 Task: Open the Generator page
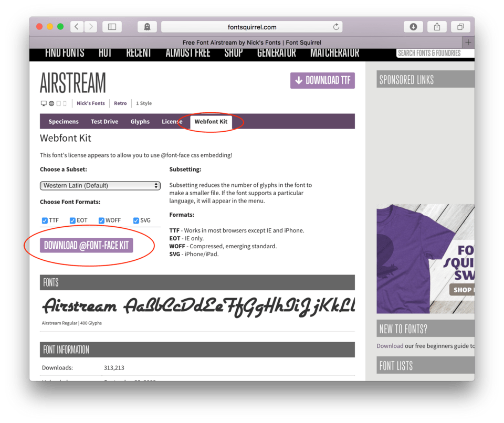coord(277,53)
